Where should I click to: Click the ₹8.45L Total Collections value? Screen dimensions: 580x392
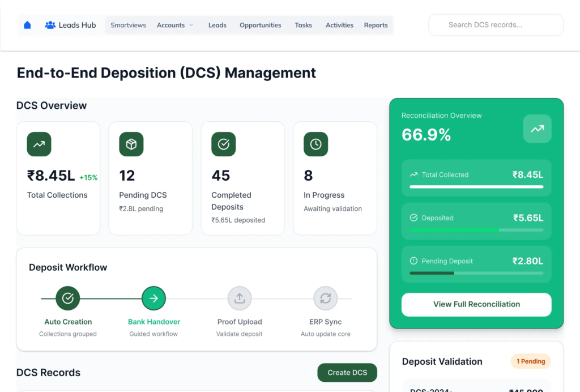pyautogui.click(x=51, y=176)
